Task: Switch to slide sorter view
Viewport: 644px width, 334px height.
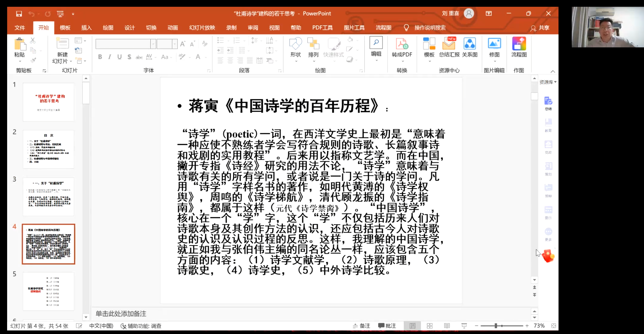Action: (x=430, y=326)
